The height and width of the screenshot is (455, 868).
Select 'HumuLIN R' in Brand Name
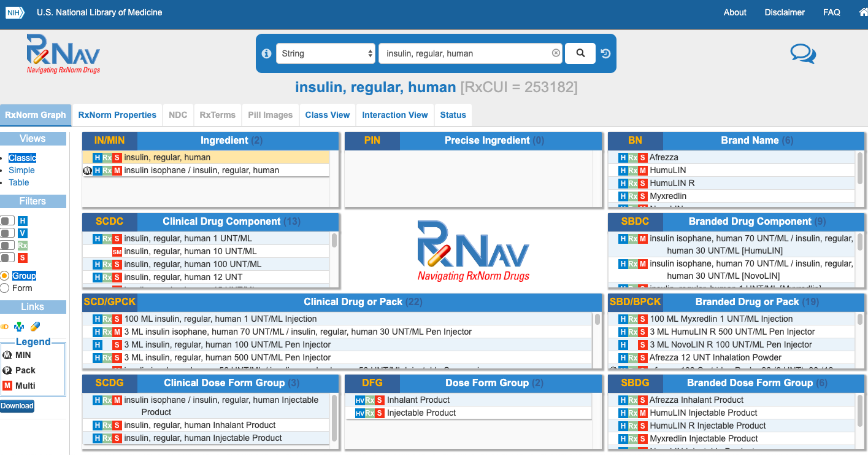coord(672,184)
